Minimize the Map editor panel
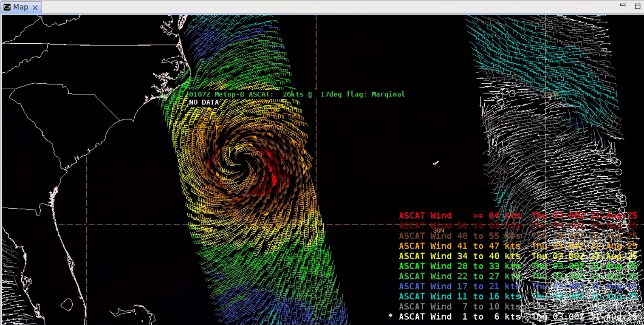This screenshot has width=644, height=325. tap(622, 5)
